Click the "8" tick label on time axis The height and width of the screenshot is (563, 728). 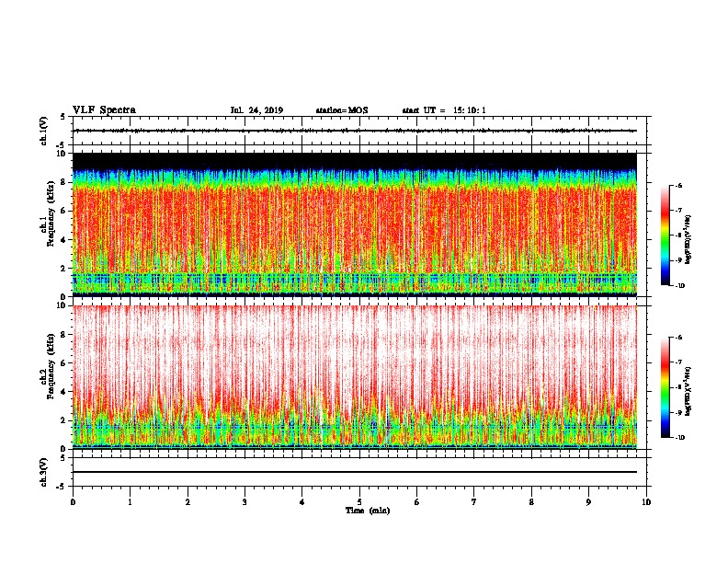(531, 502)
